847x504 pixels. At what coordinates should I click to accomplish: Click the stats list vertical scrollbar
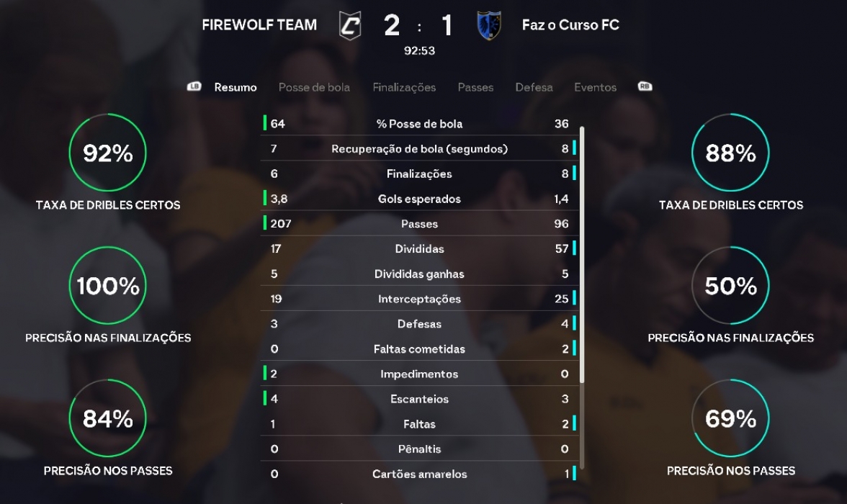[582, 252]
